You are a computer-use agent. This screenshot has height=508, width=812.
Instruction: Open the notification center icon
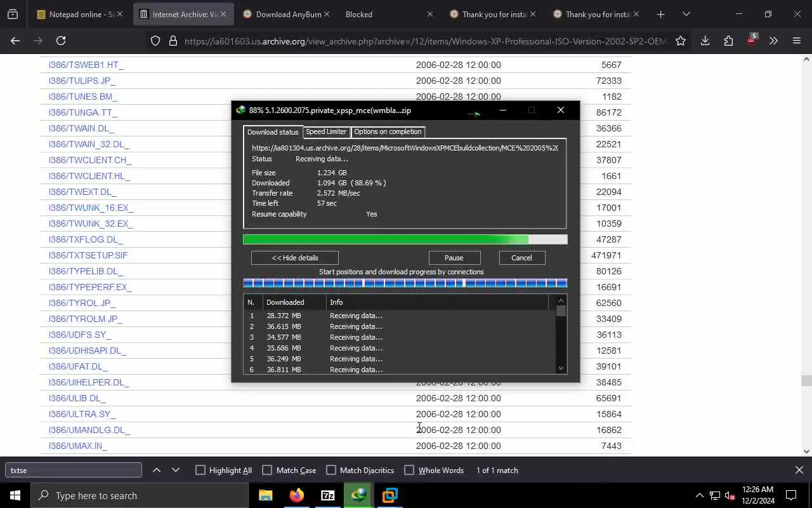pyautogui.click(x=791, y=495)
